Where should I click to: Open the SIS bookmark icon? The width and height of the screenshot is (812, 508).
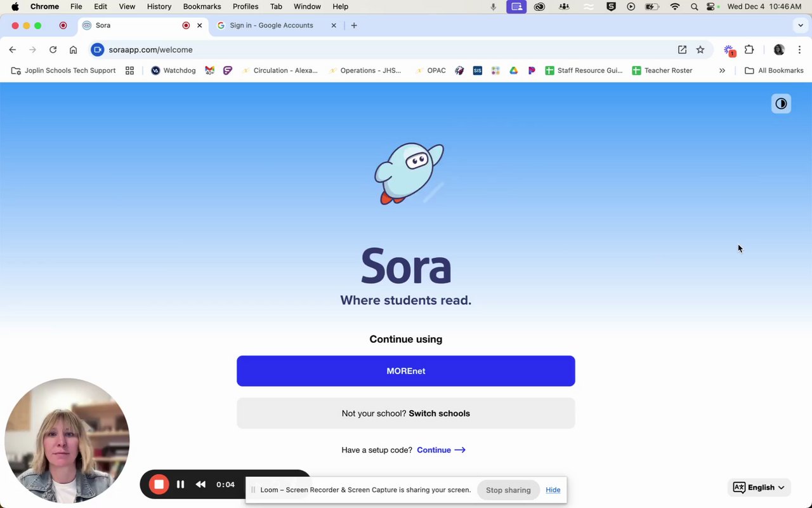[x=478, y=70]
